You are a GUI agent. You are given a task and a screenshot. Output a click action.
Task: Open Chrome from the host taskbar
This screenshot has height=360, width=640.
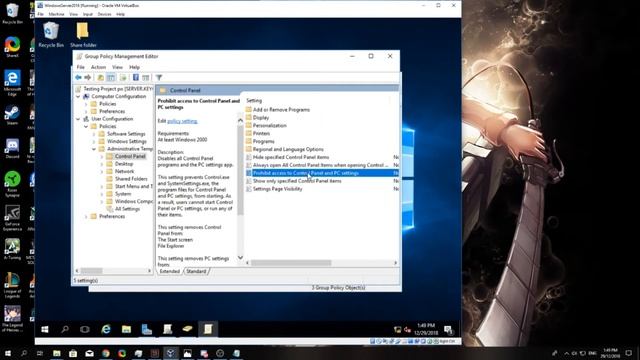pyautogui.click(x=106, y=353)
